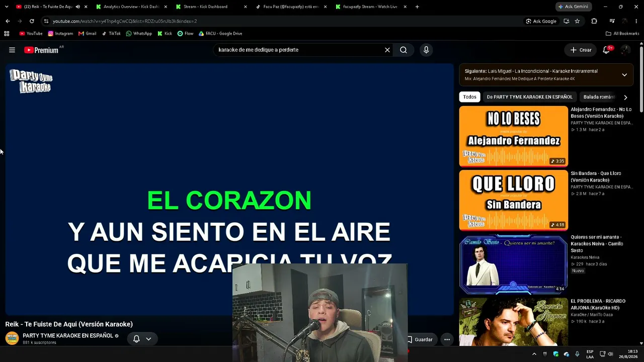Switch to Analytics Overview Kick tab

coord(132,7)
